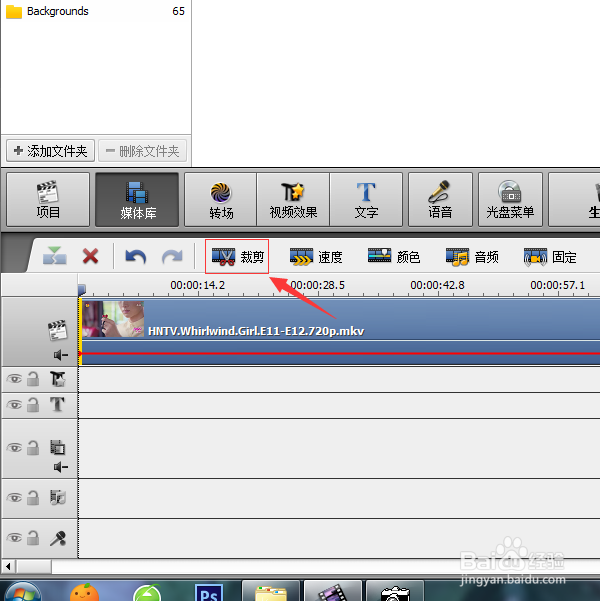Open the 文字 text tab
The width and height of the screenshot is (600, 601).
pos(366,200)
